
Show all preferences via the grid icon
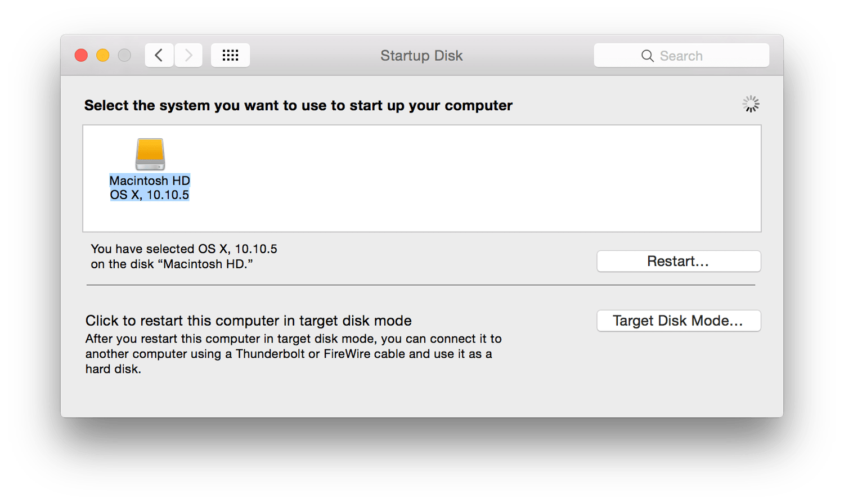[230, 55]
